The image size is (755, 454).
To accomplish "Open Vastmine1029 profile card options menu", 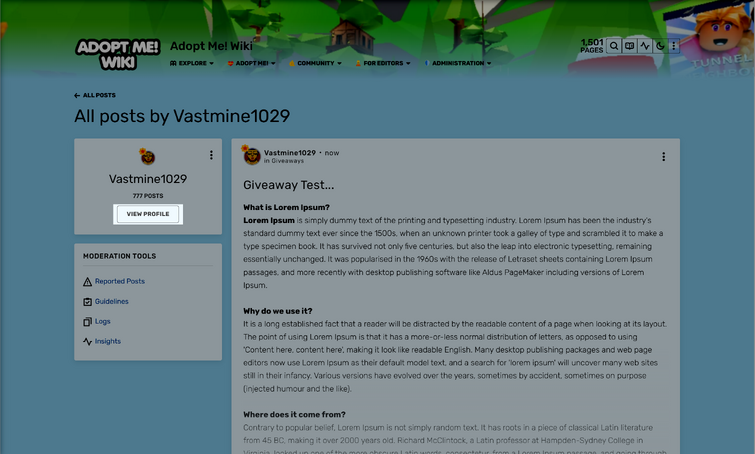I will [211, 155].
